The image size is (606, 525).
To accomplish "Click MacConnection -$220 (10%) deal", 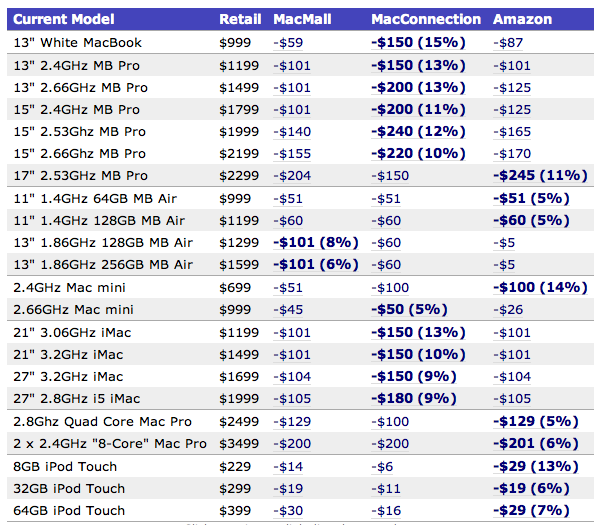I will (418, 153).
